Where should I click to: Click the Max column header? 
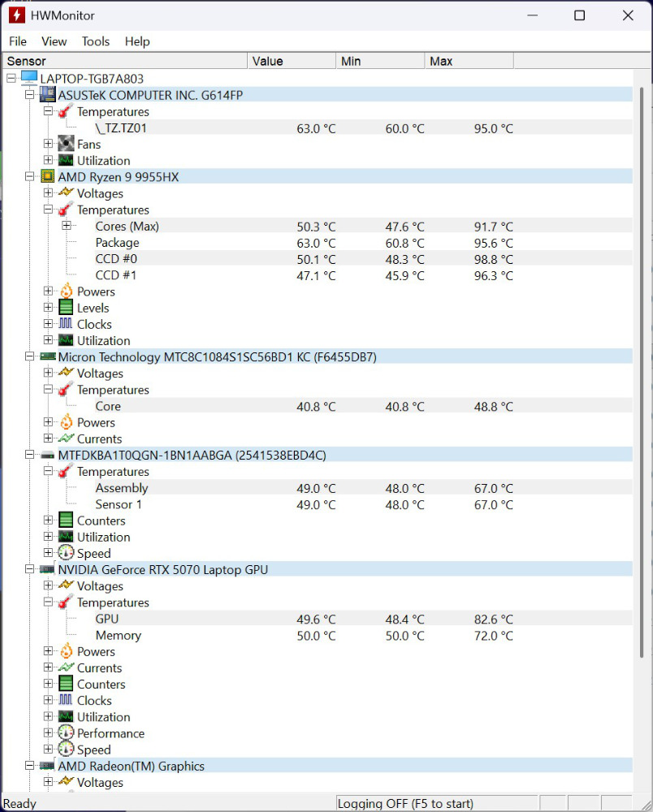469,61
